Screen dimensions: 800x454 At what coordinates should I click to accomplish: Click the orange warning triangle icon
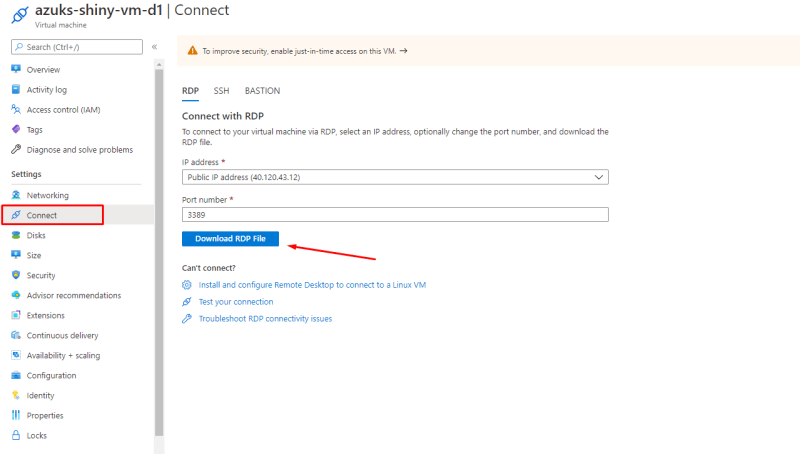click(x=192, y=51)
